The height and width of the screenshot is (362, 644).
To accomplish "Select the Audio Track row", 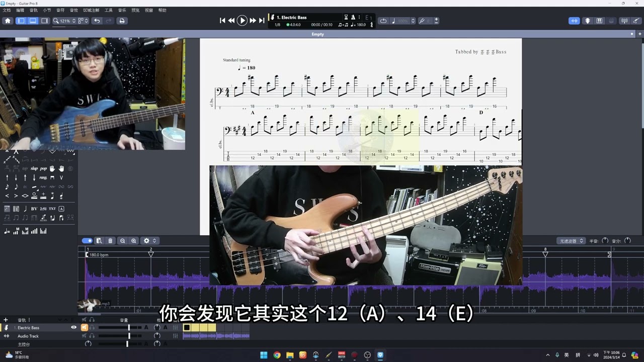I will (x=39, y=336).
